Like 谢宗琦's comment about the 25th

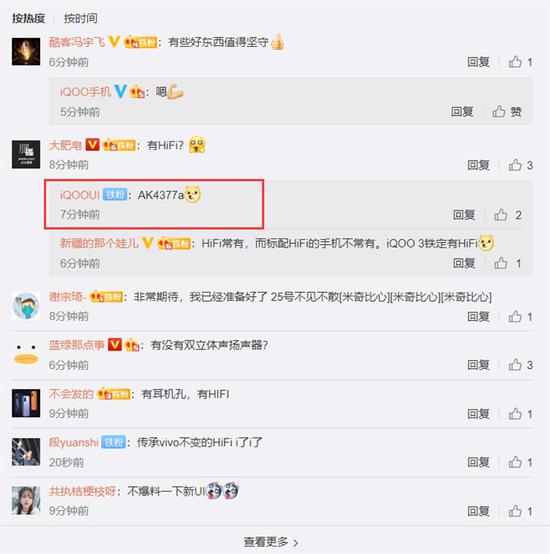(520, 317)
